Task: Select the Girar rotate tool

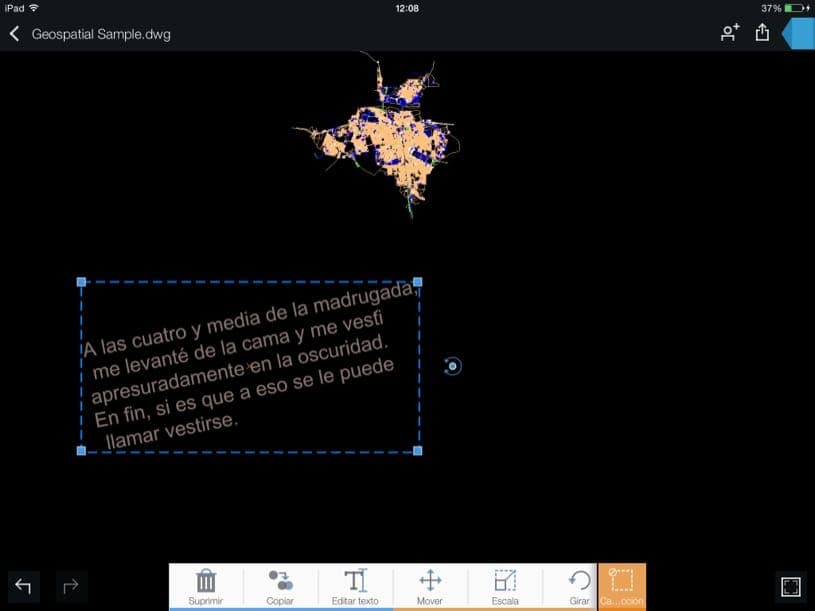Action: 578,586
